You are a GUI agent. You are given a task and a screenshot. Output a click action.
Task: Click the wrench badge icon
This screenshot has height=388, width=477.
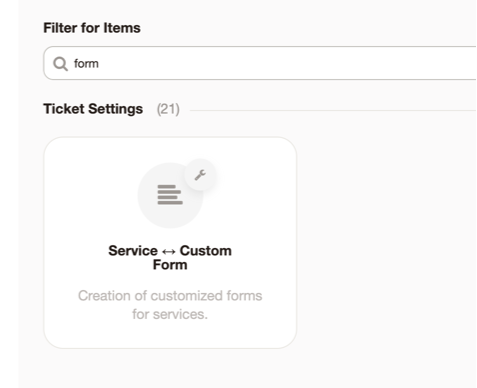click(200, 175)
